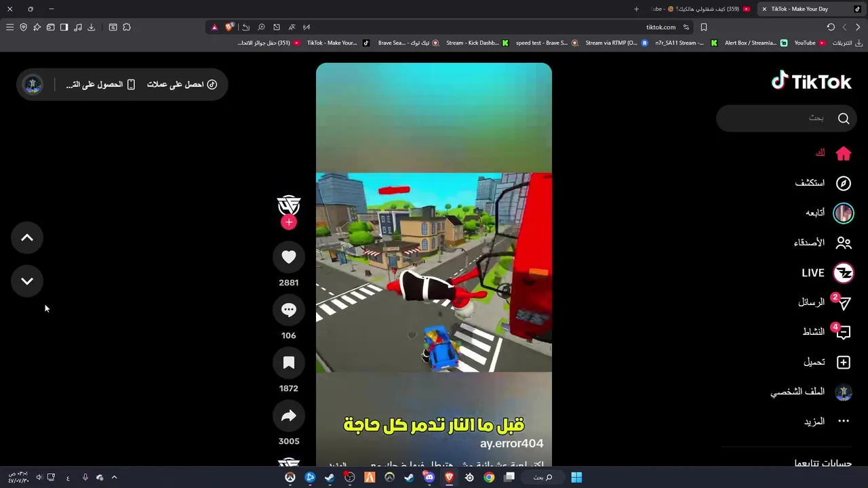The image size is (868, 488).
Task: Toggle the browser sidebar panel
Action: [64, 27]
